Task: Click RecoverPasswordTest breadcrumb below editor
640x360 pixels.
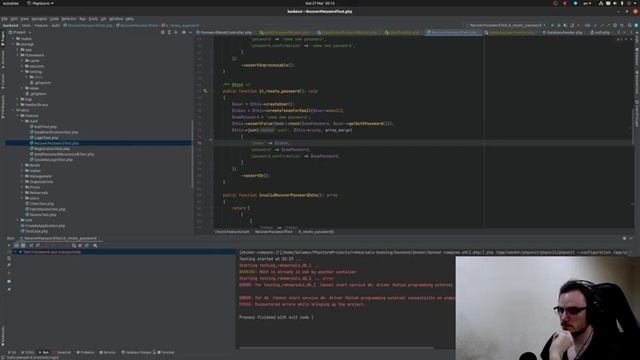Action: pyautogui.click(x=273, y=232)
